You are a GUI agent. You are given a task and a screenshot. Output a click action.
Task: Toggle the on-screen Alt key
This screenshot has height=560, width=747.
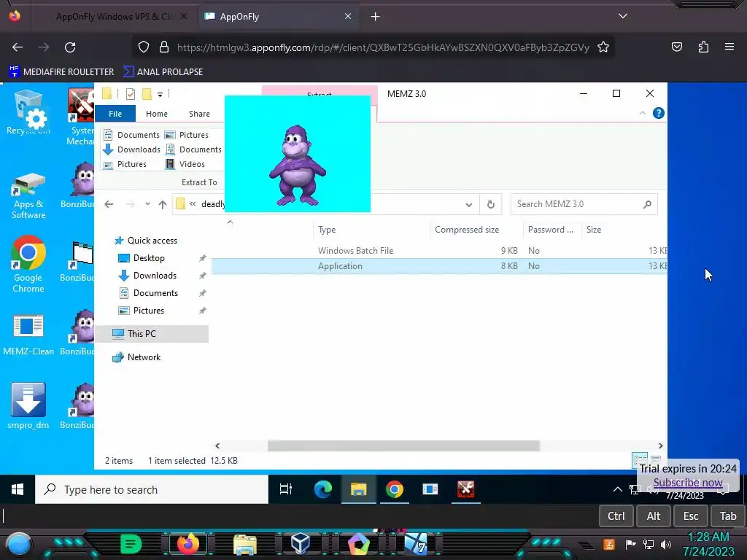(x=653, y=516)
